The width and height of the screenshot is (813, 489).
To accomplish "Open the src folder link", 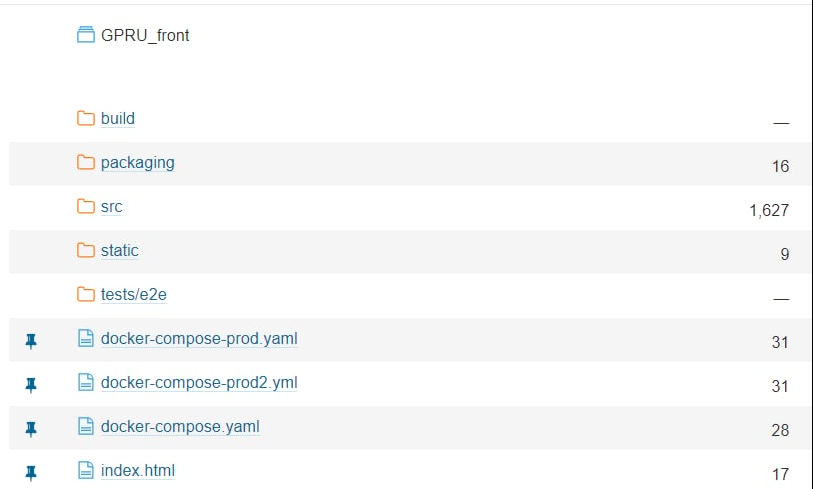I will pyautogui.click(x=111, y=207).
